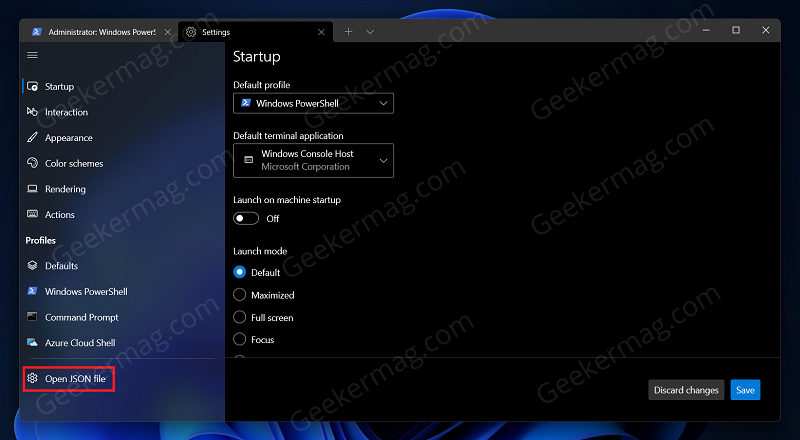
Task: Switch to the Settings tab
Action: 255,32
